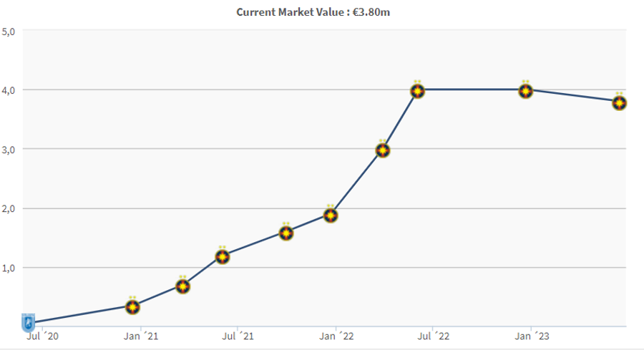The image size is (644, 358).
Task: Select the marker just before Jan '22
Action: [331, 215]
